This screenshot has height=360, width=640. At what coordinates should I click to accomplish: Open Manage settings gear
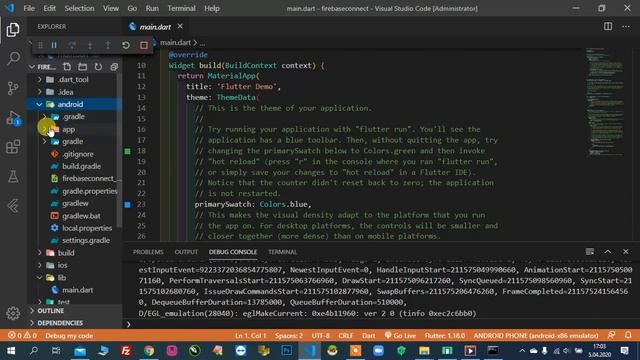(x=13, y=313)
